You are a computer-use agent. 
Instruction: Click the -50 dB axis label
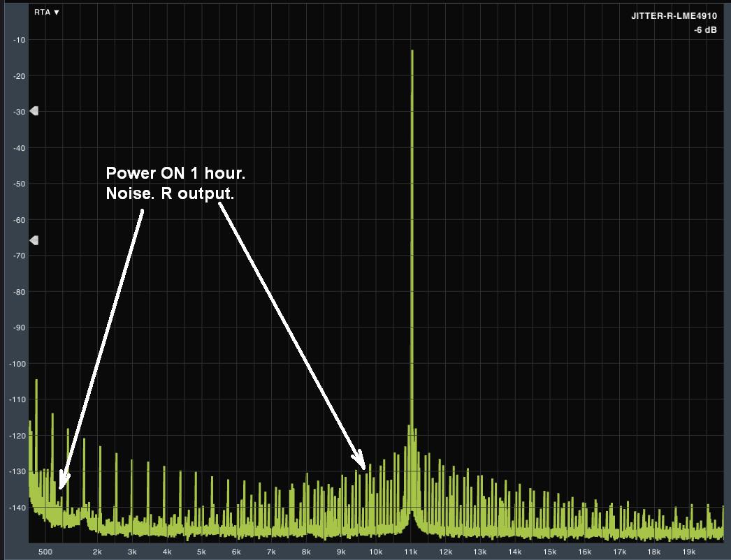click(x=19, y=184)
